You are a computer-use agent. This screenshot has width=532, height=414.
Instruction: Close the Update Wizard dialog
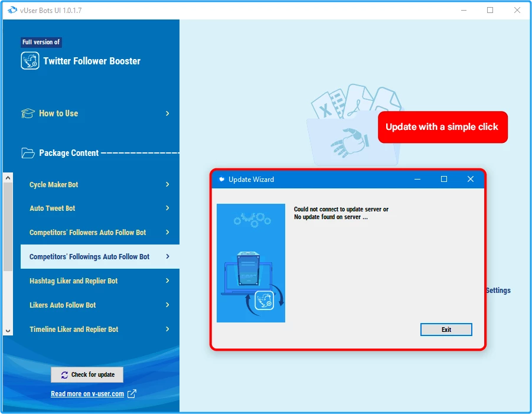click(470, 179)
